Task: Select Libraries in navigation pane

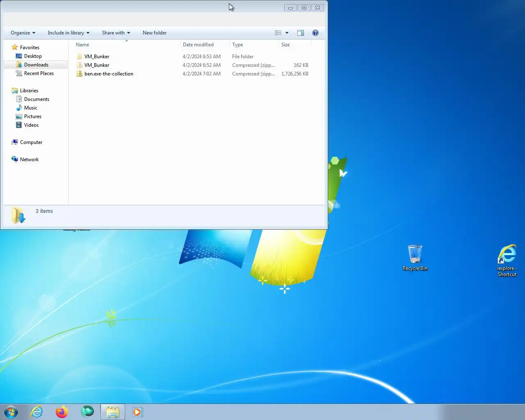Action: (x=29, y=91)
